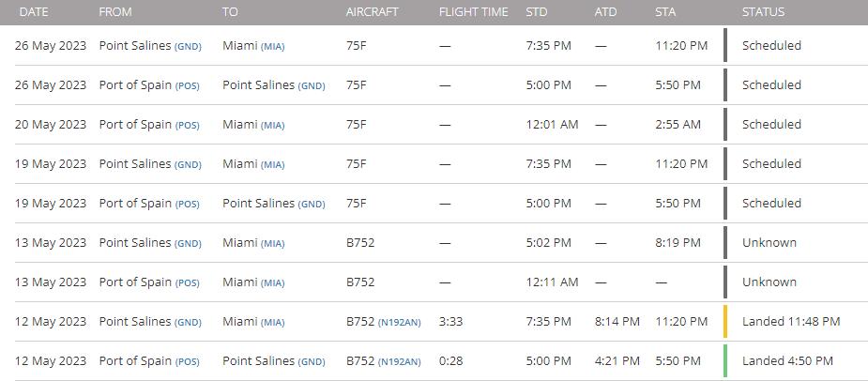Click POS airport code in 20 May row
The image size is (868, 381).
click(x=188, y=125)
